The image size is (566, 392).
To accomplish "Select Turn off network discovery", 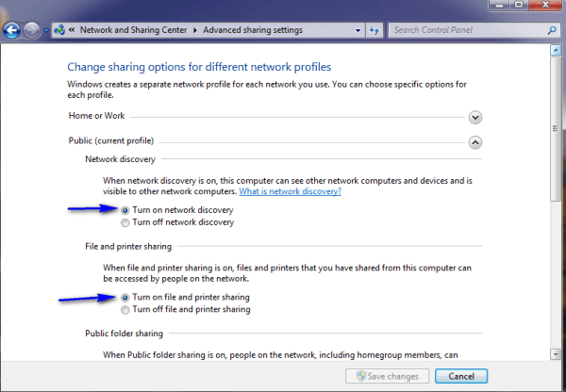I will click(x=126, y=222).
